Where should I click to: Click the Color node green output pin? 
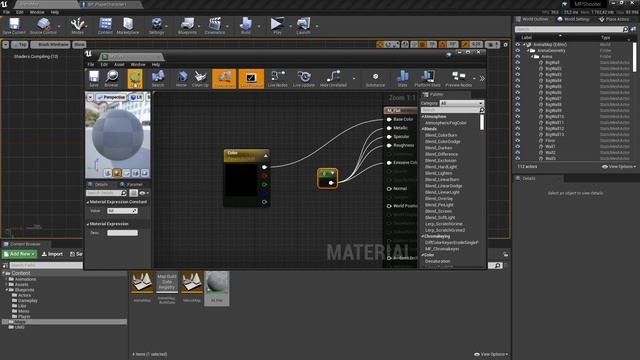(264, 184)
